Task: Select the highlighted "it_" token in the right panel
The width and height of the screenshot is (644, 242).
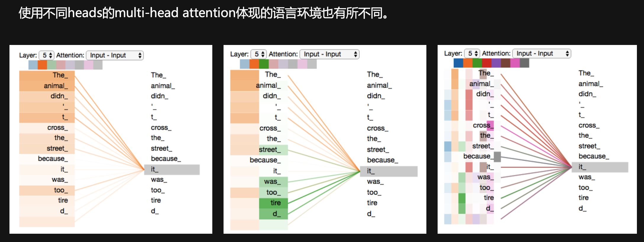Action: pyautogui.click(x=600, y=167)
